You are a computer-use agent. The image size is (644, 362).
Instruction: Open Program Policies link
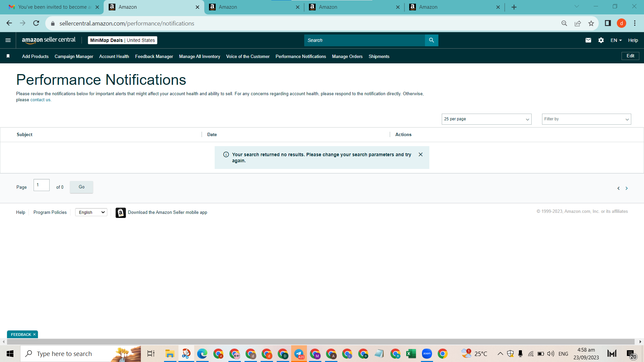[50, 212]
